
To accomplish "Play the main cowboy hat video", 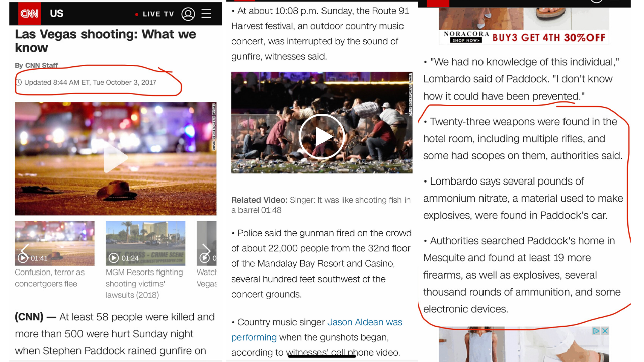I will tap(115, 158).
